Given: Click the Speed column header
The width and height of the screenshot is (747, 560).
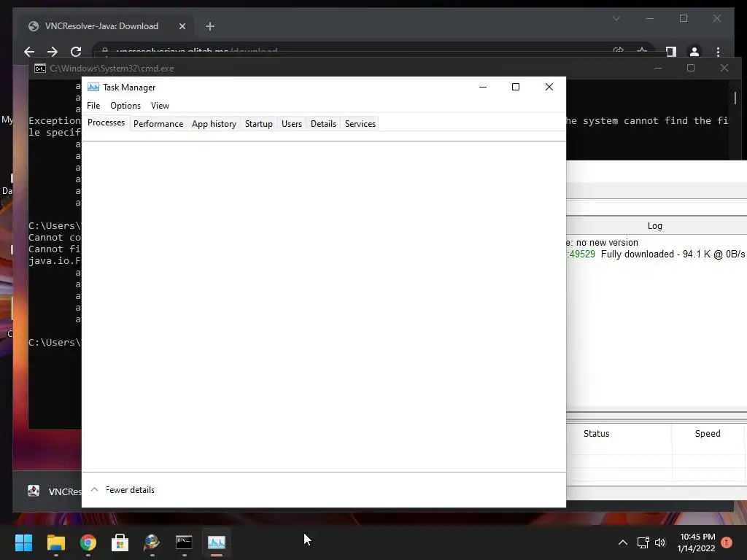Looking at the screenshot, I should (x=708, y=433).
